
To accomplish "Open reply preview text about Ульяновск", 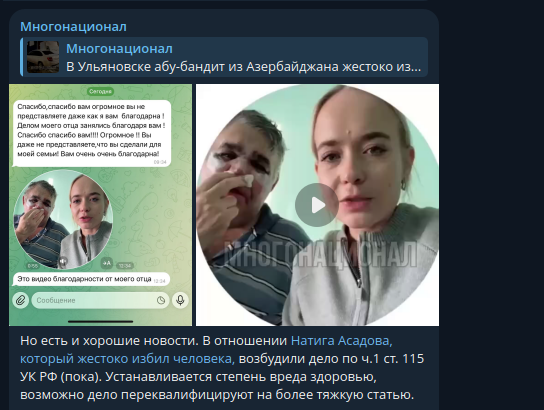I will point(243,67).
